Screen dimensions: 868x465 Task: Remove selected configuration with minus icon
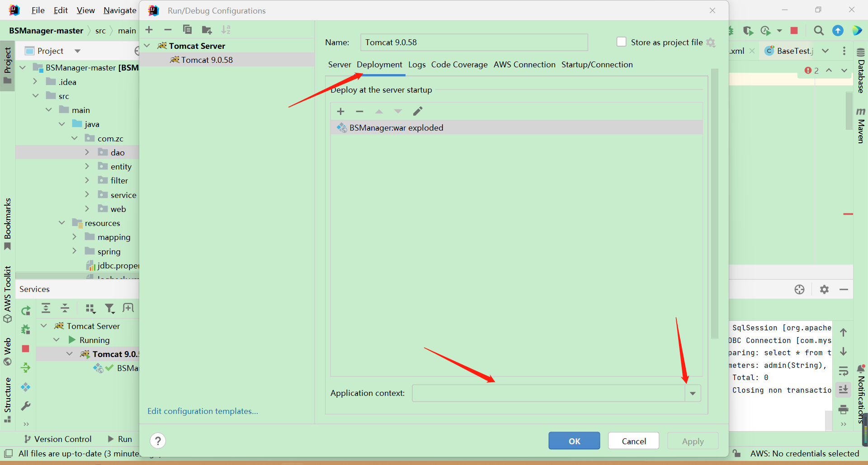click(x=168, y=30)
